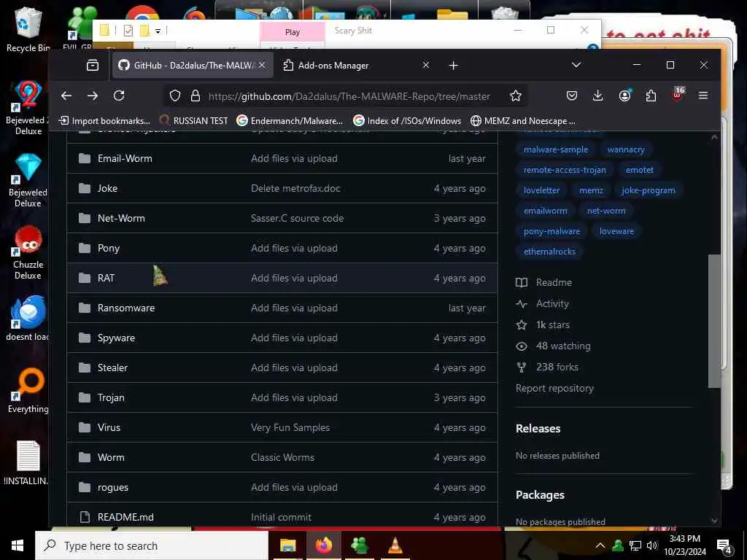747x560 pixels.
Task: Open the Trojan folder
Action: tap(111, 398)
